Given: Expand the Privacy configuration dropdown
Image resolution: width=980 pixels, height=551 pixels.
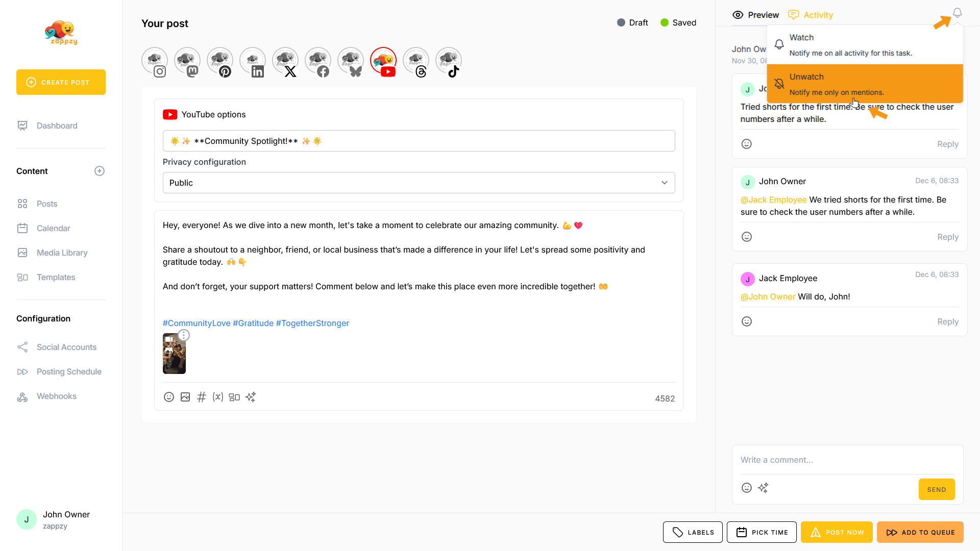Looking at the screenshot, I should pyautogui.click(x=419, y=183).
